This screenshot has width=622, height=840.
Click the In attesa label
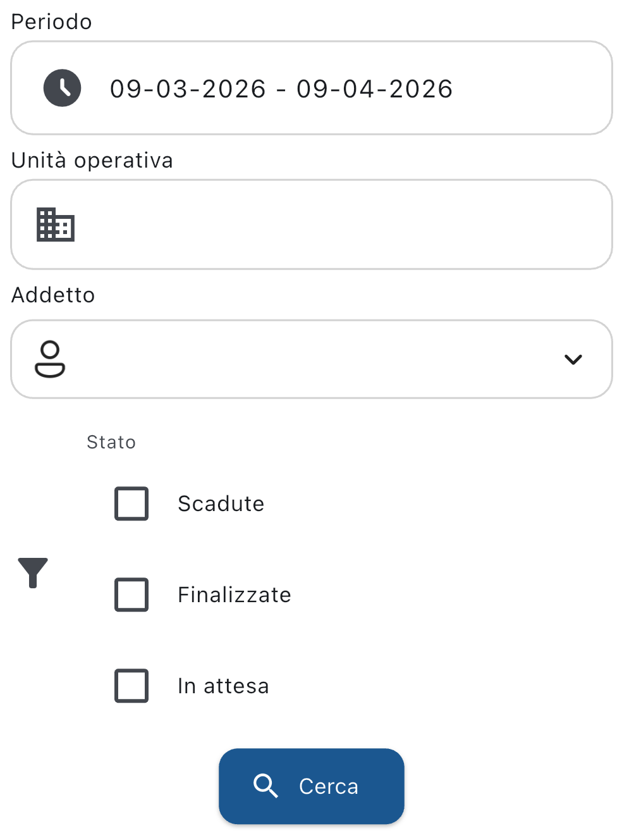223,686
